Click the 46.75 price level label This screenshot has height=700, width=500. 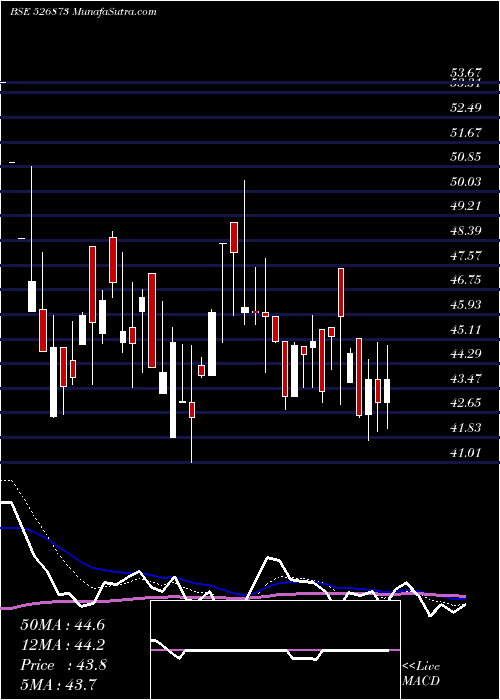point(466,280)
